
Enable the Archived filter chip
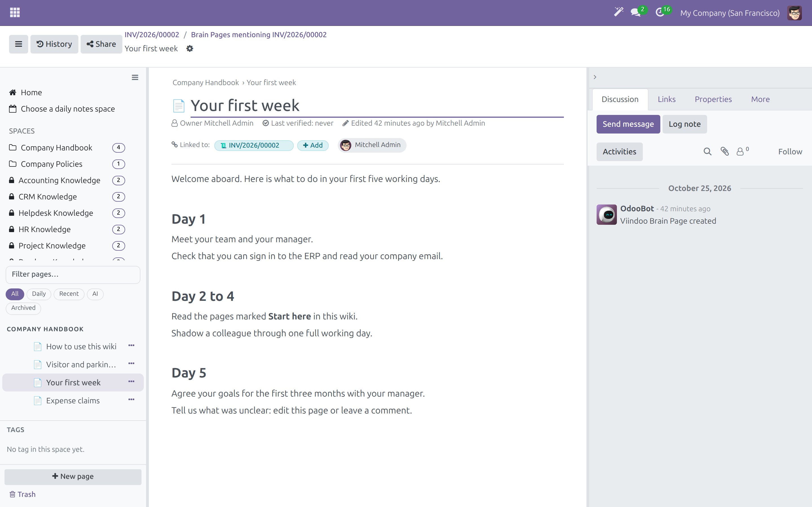[23, 308]
